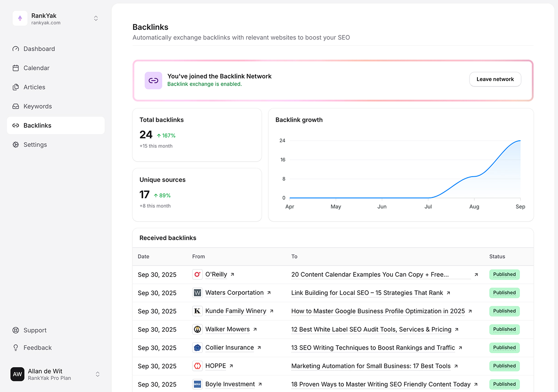
Task: Open external arrow beside Kunde Family Winery
Action: (272, 311)
